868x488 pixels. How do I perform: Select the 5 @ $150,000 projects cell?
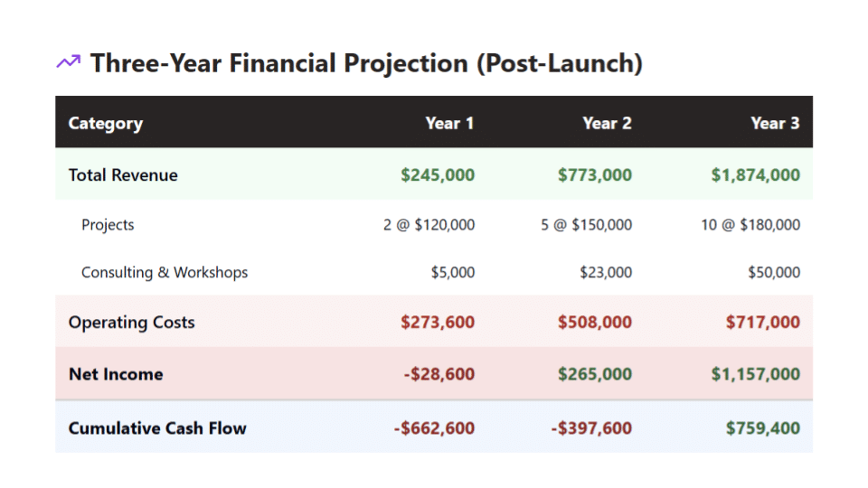click(586, 224)
